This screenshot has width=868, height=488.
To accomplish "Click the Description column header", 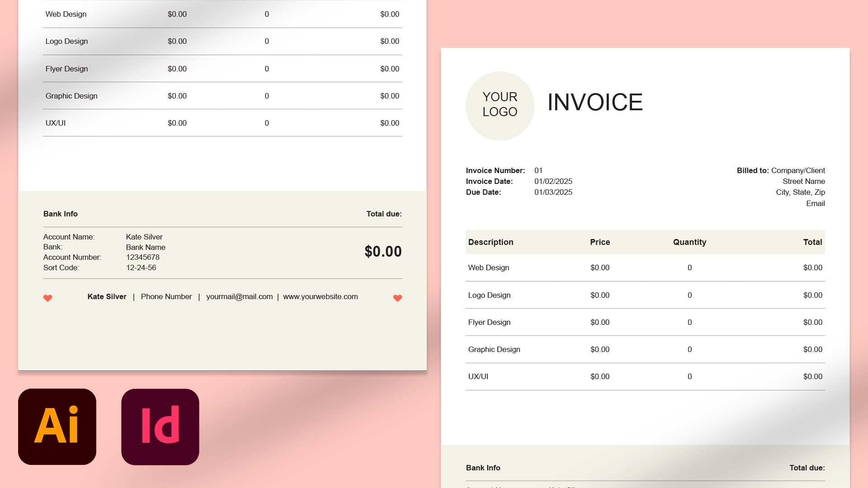I will (x=491, y=242).
